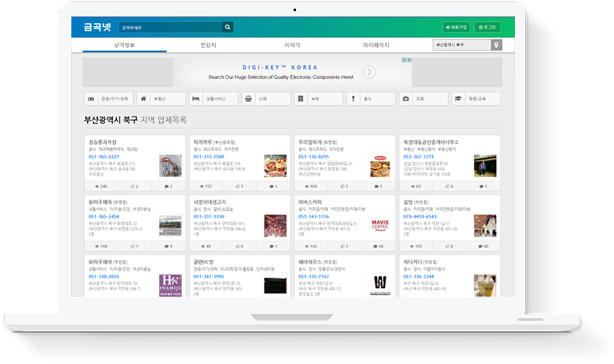Open the 쇼핑 basket category
This screenshot has height=364, width=614.
coord(247,98)
